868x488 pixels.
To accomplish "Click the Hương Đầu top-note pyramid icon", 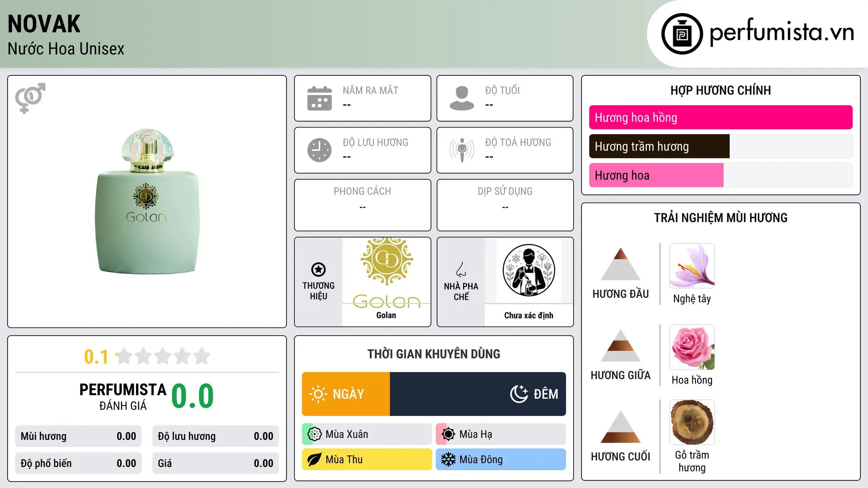I will 620,264.
